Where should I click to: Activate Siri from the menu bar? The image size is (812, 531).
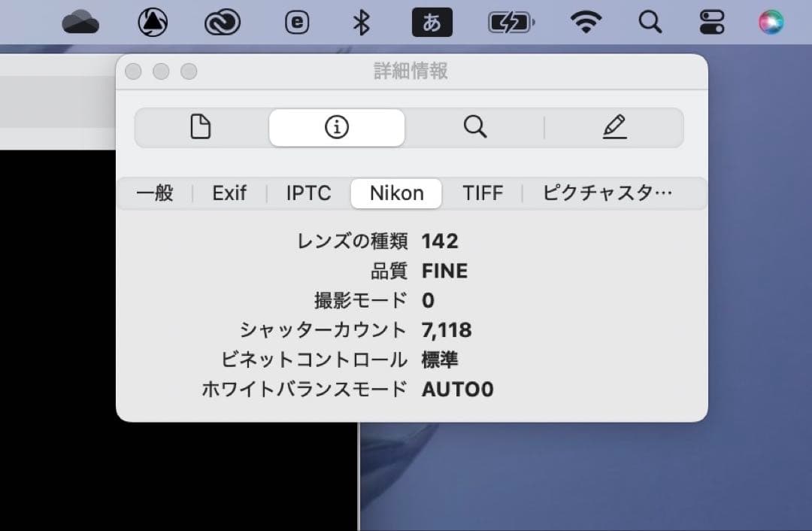(771, 22)
